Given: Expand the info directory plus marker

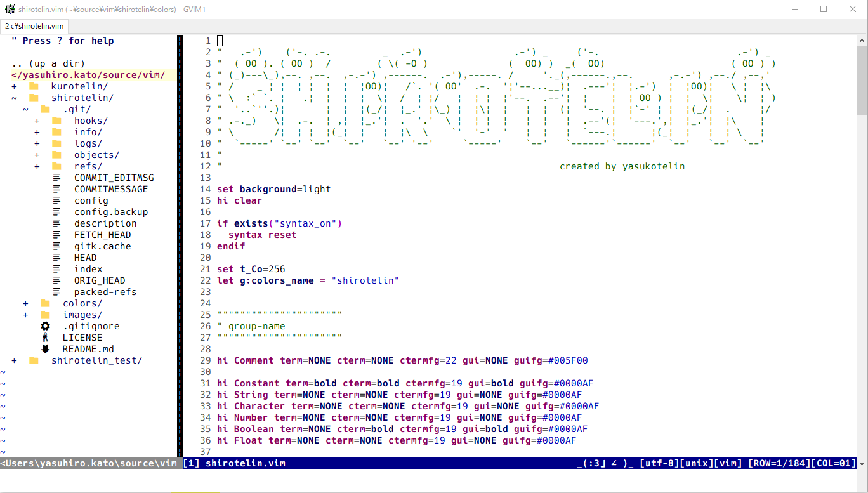Looking at the screenshot, I should pos(37,132).
